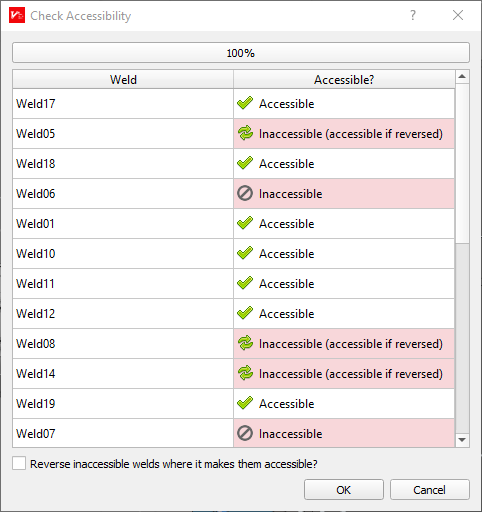Click the green checkmark icon for Weld19
This screenshot has height=512, width=482.
click(245, 403)
